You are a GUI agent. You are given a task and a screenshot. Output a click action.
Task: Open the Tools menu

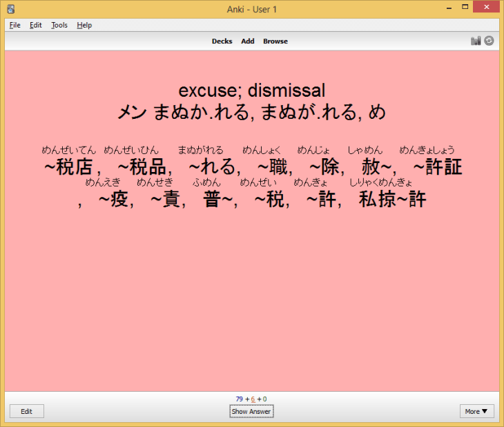(x=59, y=25)
